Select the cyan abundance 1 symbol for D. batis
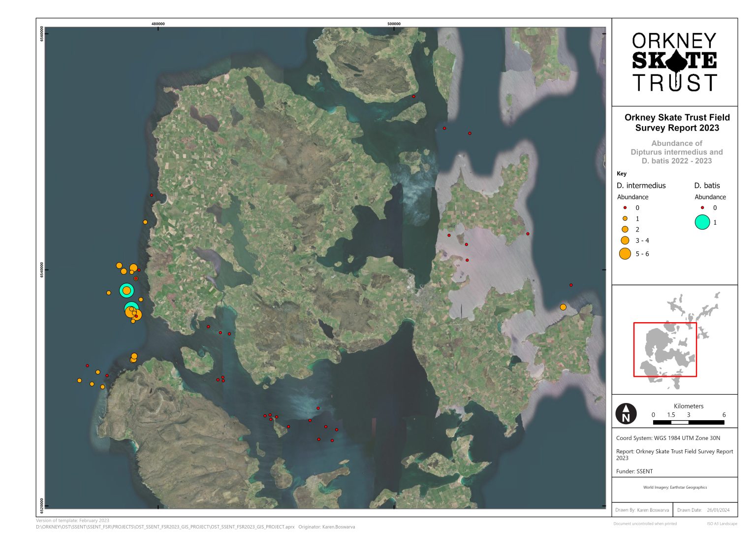Screen dimensions: 756x535 703,223
